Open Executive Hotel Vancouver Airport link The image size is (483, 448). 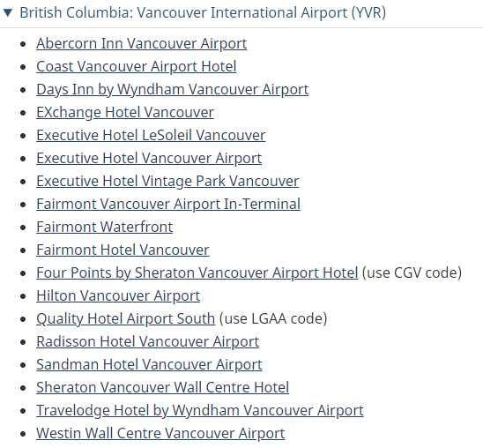pyautogui.click(x=149, y=158)
